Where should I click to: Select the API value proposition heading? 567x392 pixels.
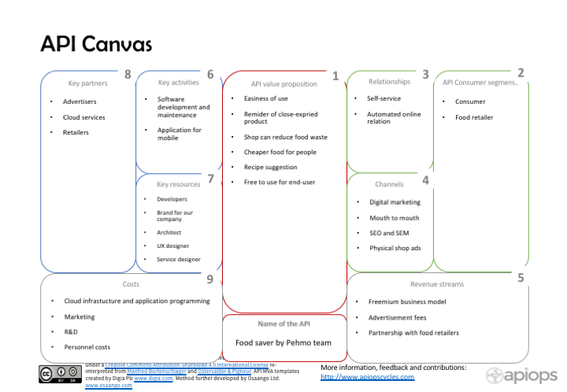(x=283, y=83)
